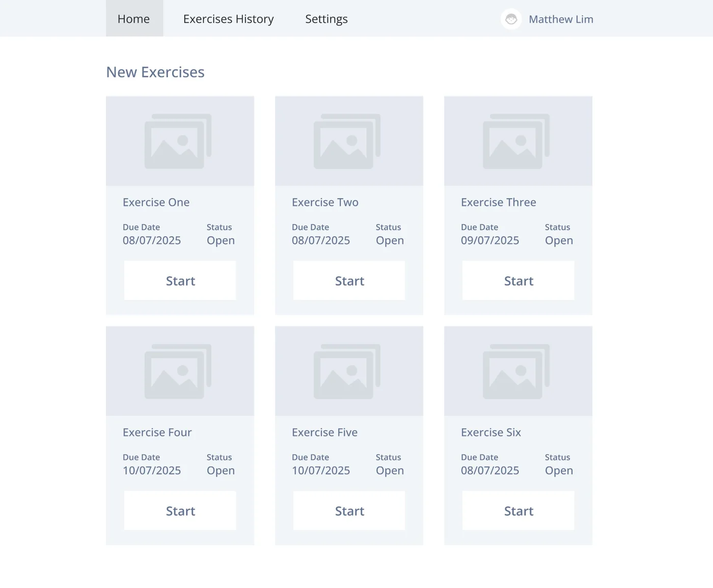Screen dimensions: 713x588
Task: Click the Exercise Five title
Action: tap(324, 432)
